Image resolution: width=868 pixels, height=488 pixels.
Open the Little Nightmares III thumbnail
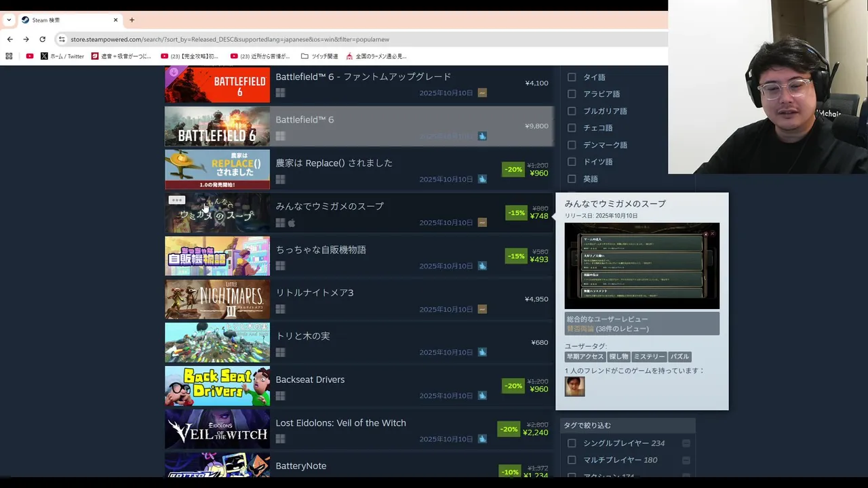217,299
